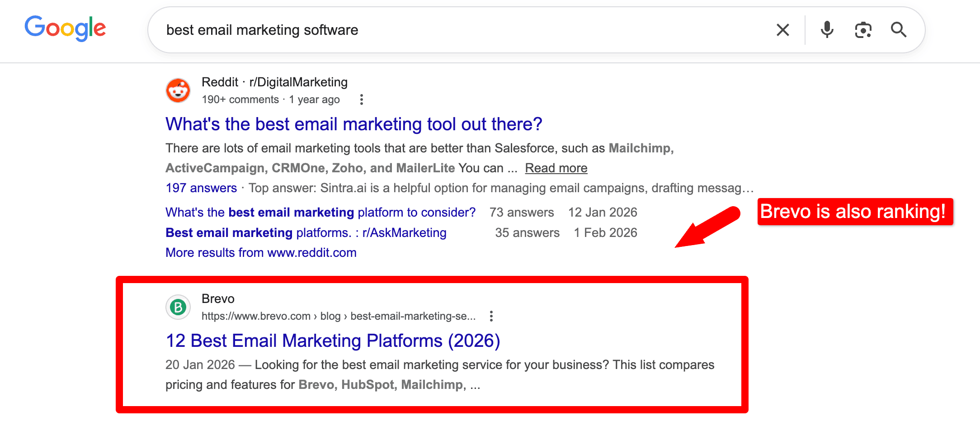
Task: Click More results from www.reddit.com
Action: (261, 253)
